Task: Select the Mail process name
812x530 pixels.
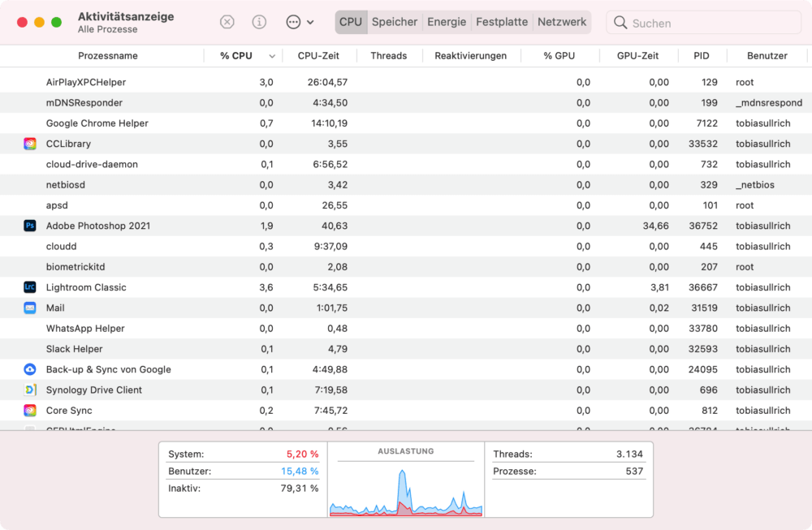Action: 55,308
